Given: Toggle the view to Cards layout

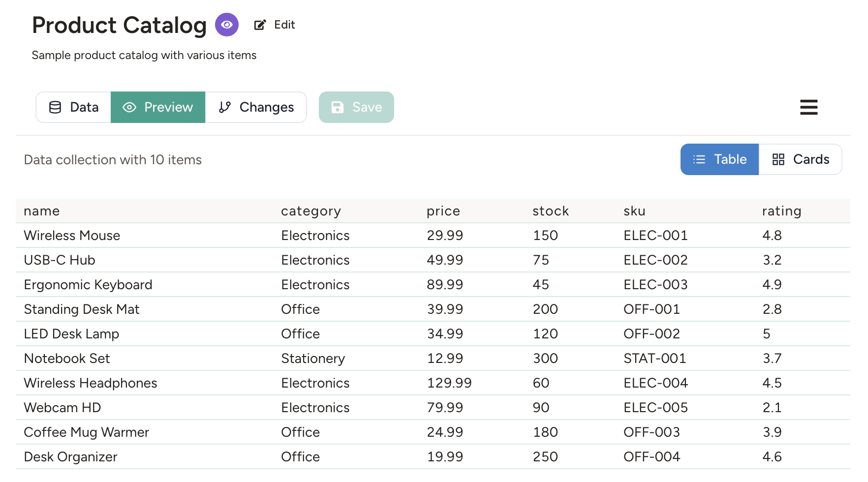Looking at the screenshot, I should pos(800,159).
